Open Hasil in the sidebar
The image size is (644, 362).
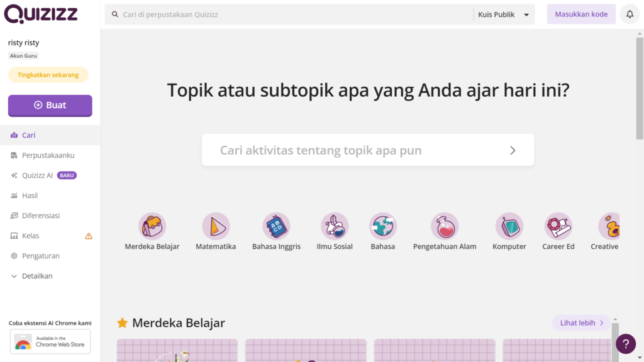[50, 195]
